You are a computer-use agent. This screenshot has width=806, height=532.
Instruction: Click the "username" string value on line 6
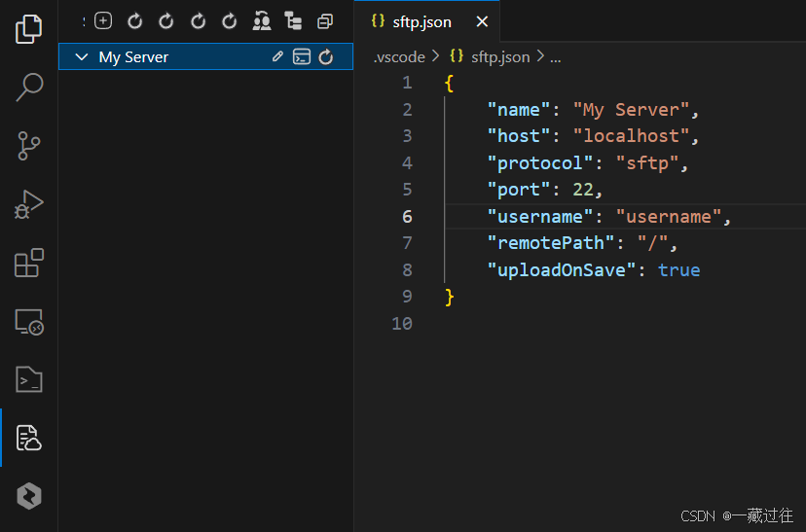tap(669, 217)
